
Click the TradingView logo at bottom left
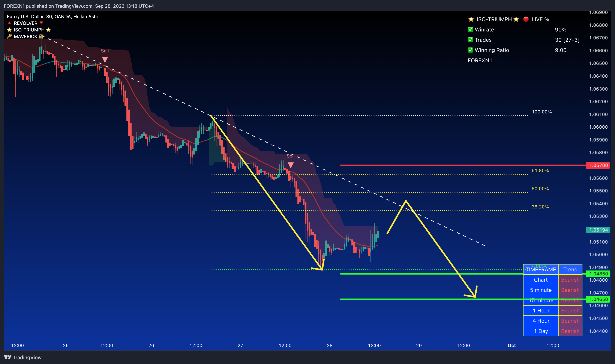[x=22, y=357]
